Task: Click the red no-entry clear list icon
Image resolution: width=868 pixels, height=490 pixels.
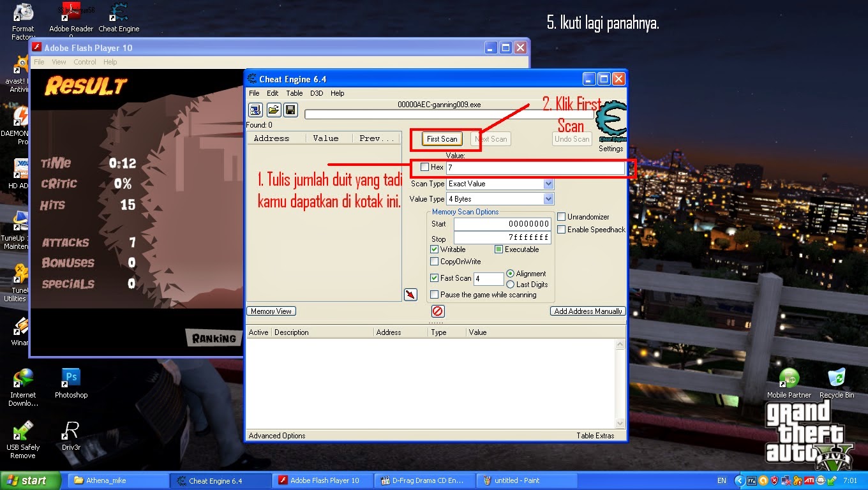Action: [x=438, y=311]
